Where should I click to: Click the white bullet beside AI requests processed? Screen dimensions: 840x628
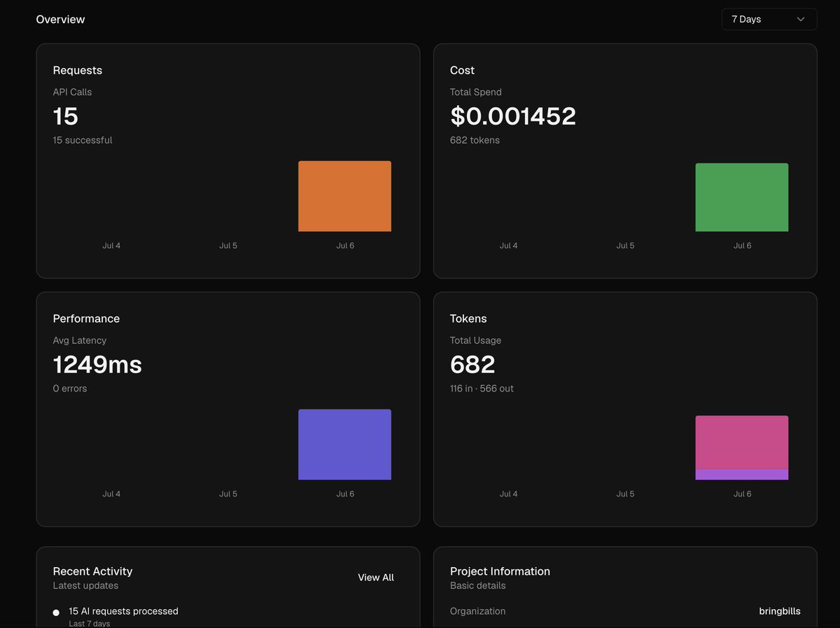tap(56, 613)
